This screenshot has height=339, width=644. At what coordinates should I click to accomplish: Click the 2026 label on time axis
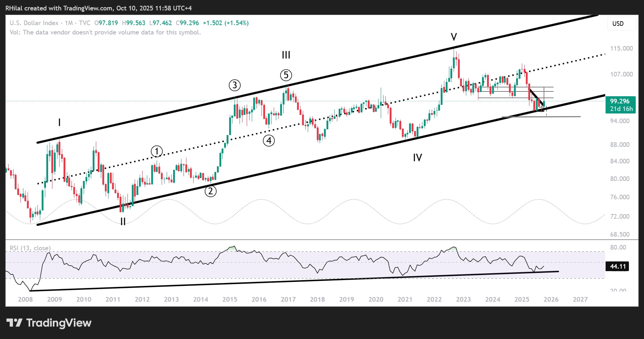tap(551, 299)
